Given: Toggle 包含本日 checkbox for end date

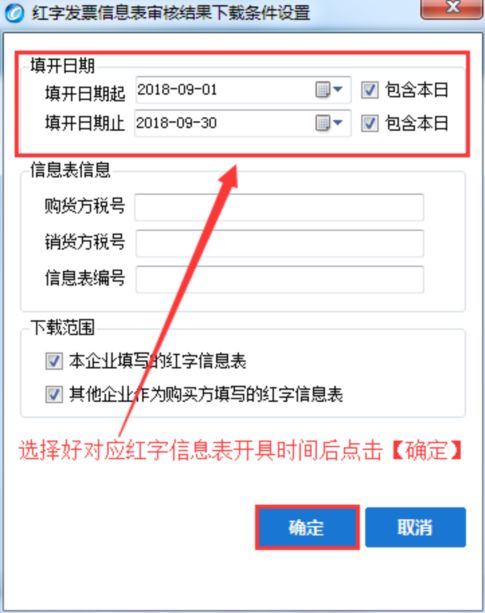Looking at the screenshot, I should click(x=369, y=123).
